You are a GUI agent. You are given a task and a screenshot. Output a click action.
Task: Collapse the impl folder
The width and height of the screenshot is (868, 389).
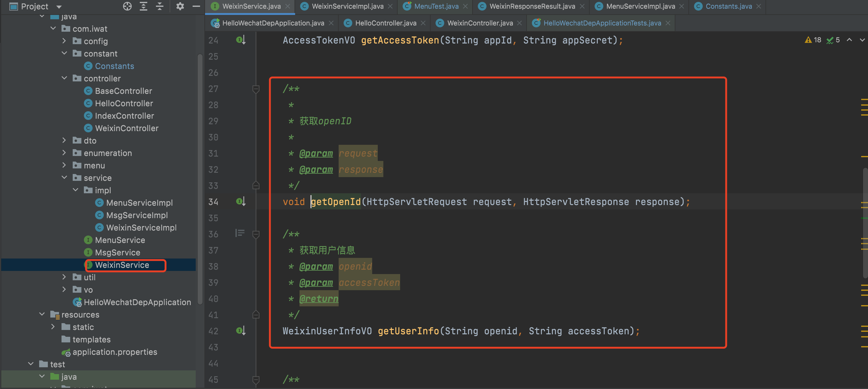tap(75, 190)
